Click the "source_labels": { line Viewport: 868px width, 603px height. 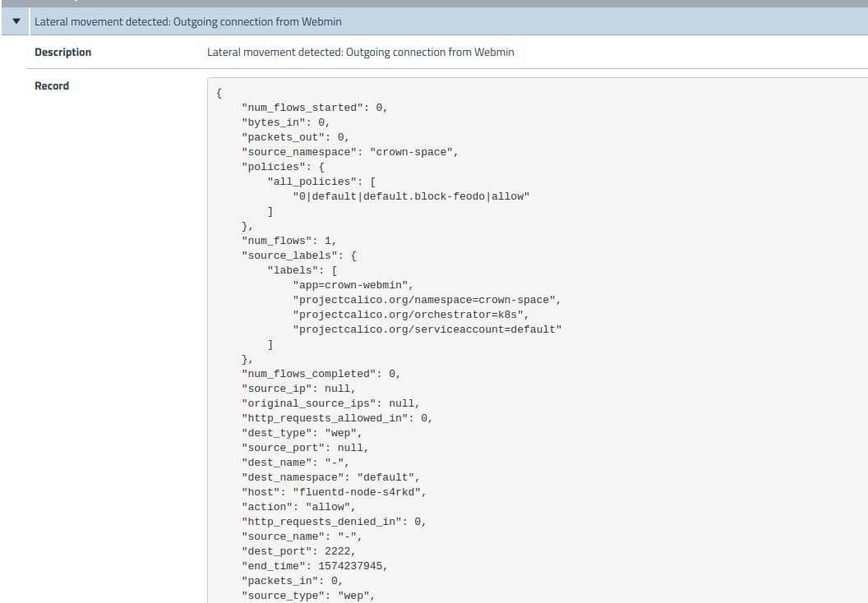(299, 255)
